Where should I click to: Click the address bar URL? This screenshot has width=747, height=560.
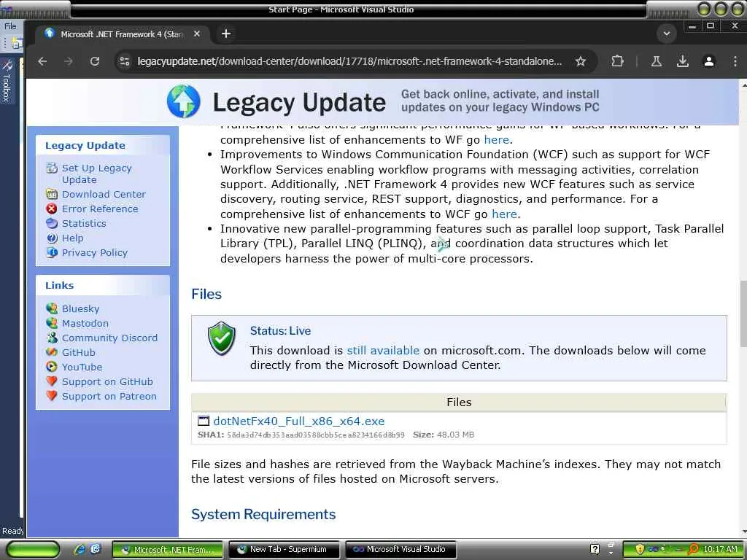[x=349, y=61]
